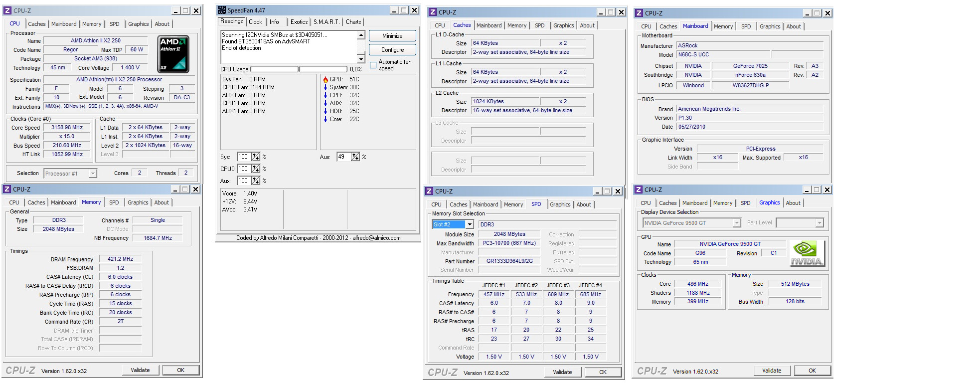Click the part number 'GR1333D364L9/2G'
980x383 pixels.
(509, 261)
